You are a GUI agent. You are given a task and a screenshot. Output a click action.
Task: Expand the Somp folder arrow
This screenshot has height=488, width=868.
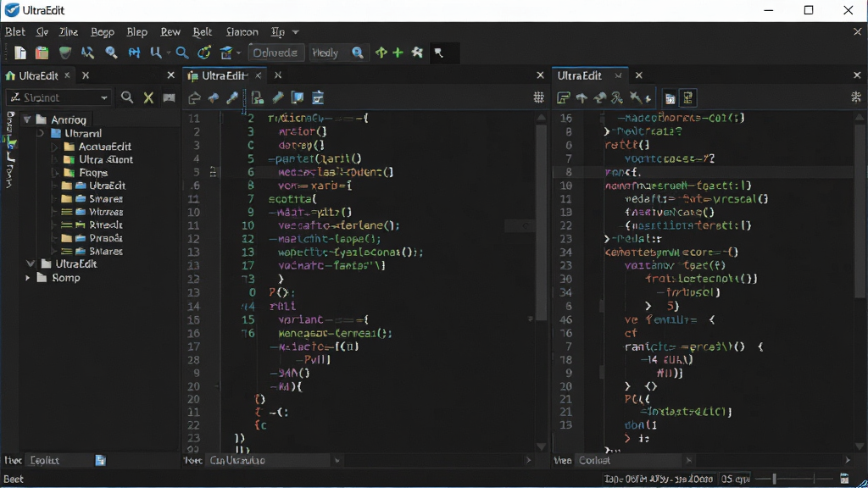(27, 278)
